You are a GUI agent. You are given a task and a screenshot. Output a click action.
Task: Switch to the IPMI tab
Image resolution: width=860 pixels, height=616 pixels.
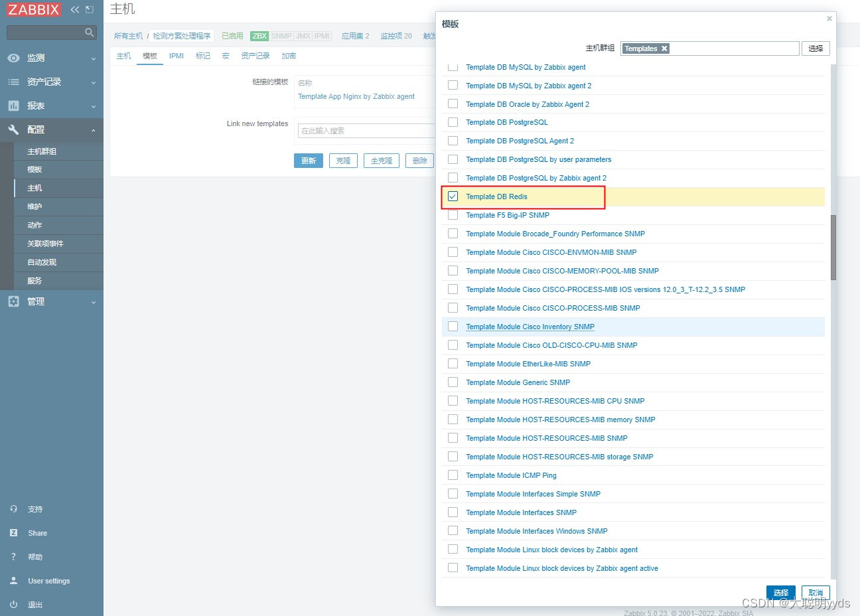(x=177, y=56)
